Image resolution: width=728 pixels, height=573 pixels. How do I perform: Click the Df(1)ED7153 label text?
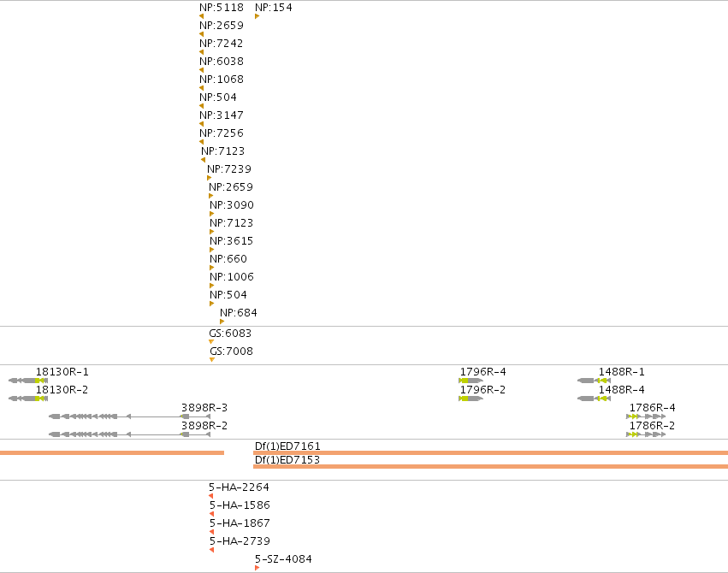pos(287,460)
